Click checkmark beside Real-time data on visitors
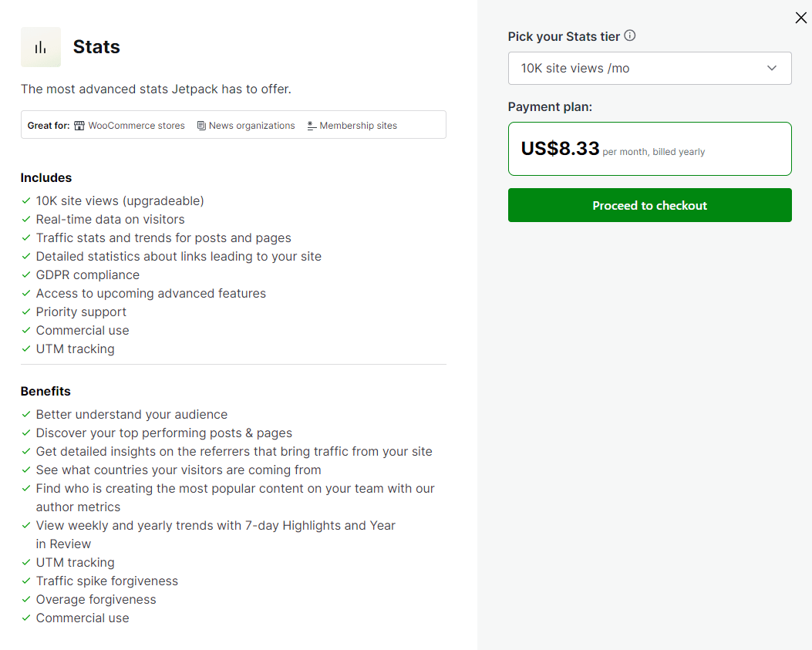 (26, 219)
